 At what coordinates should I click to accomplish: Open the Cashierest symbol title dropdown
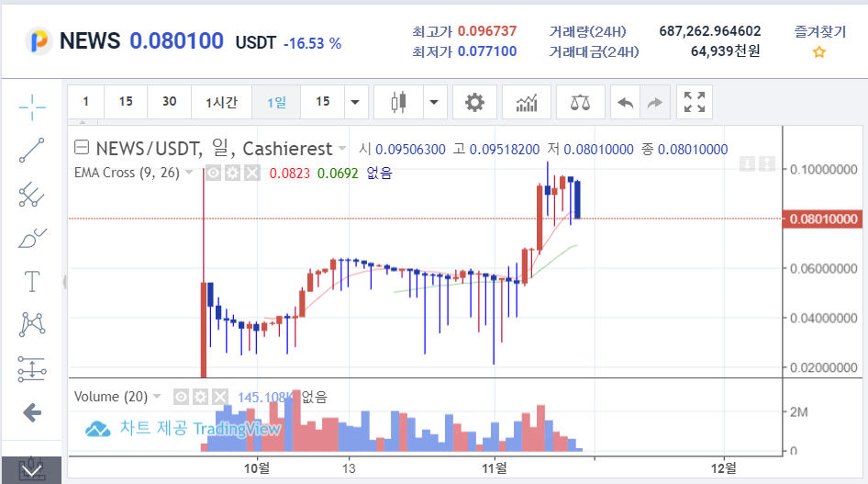(x=342, y=149)
